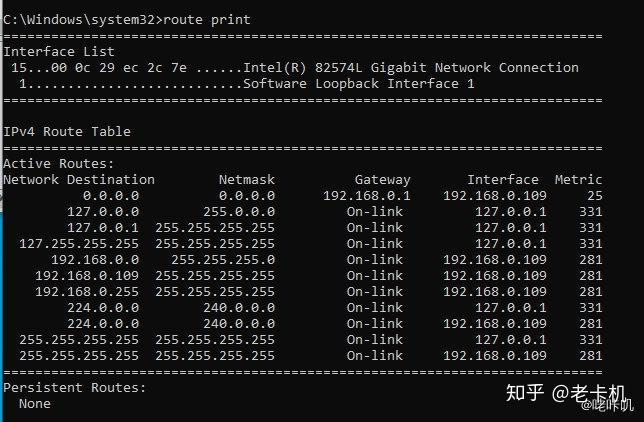Click the Netmask column header
This screenshot has height=422, width=644.
(246, 179)
